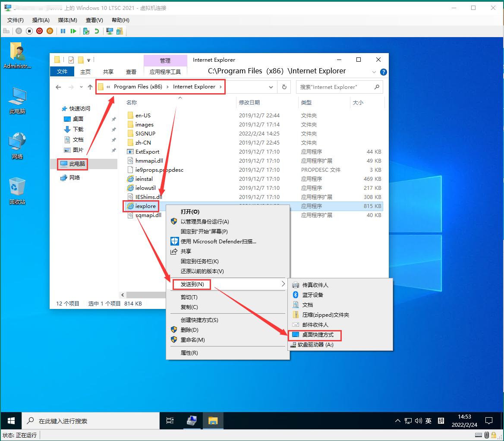Toggle the 英 input language indicator
504x441 pixels.
point(428,421)
